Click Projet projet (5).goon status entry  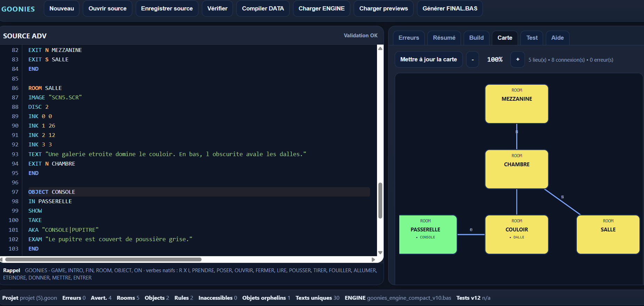(30, 298)
